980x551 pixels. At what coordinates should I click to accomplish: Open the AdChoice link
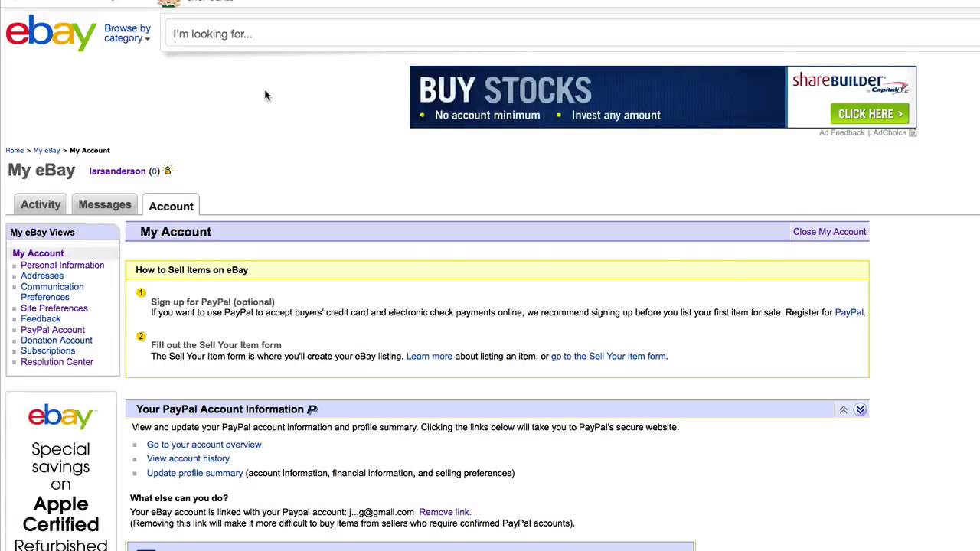890,132
